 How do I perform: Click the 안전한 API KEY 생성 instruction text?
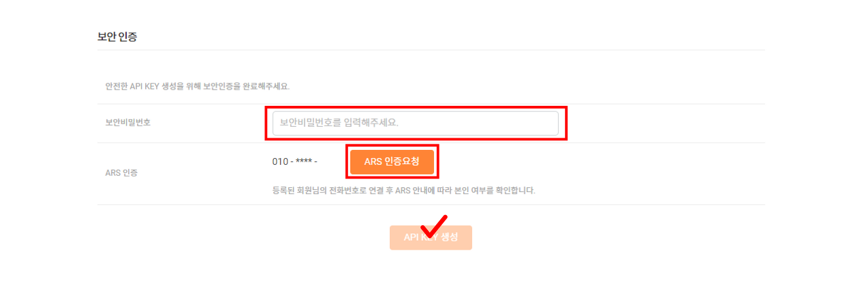202,86
